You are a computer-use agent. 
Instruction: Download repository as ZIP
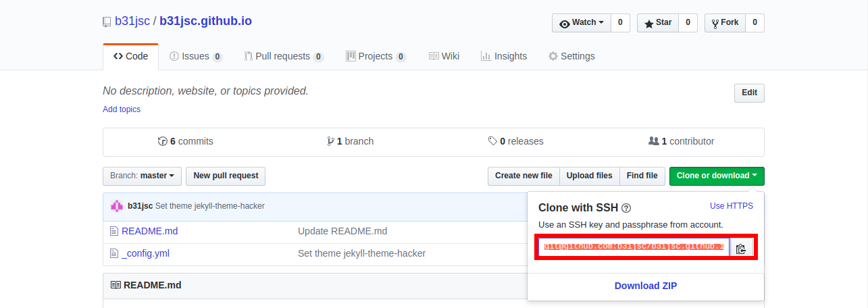tap(646, 286)
